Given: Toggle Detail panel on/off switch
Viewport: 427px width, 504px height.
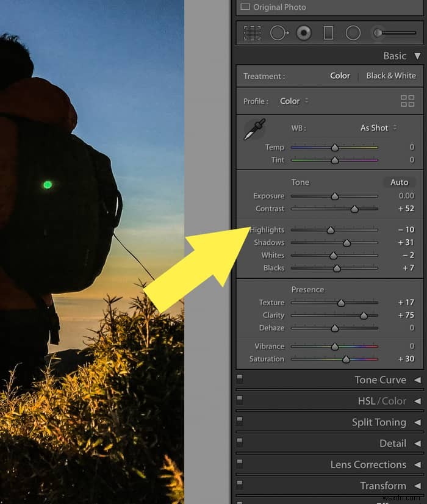Looking at the screenshot, I should coord(240,442).
